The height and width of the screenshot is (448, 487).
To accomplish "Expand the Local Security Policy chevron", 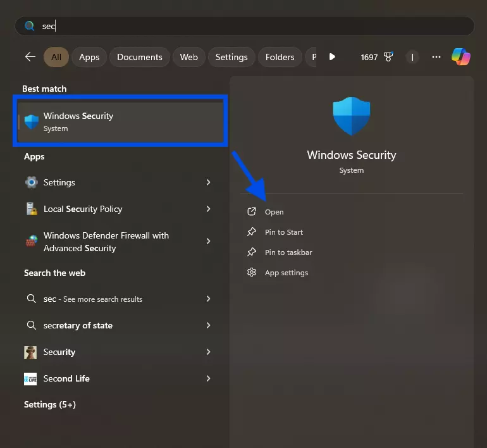I will click(x=208, y=209).
